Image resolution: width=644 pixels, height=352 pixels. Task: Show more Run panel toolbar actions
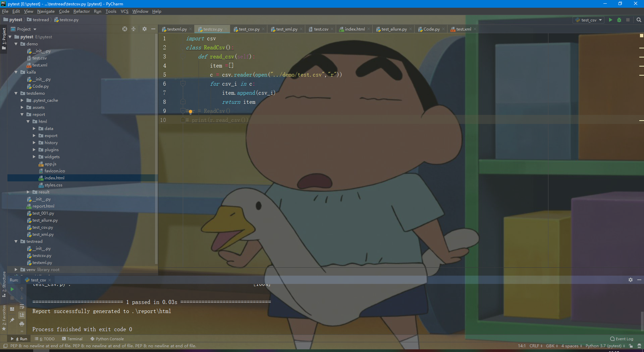(x=22, y=331)
